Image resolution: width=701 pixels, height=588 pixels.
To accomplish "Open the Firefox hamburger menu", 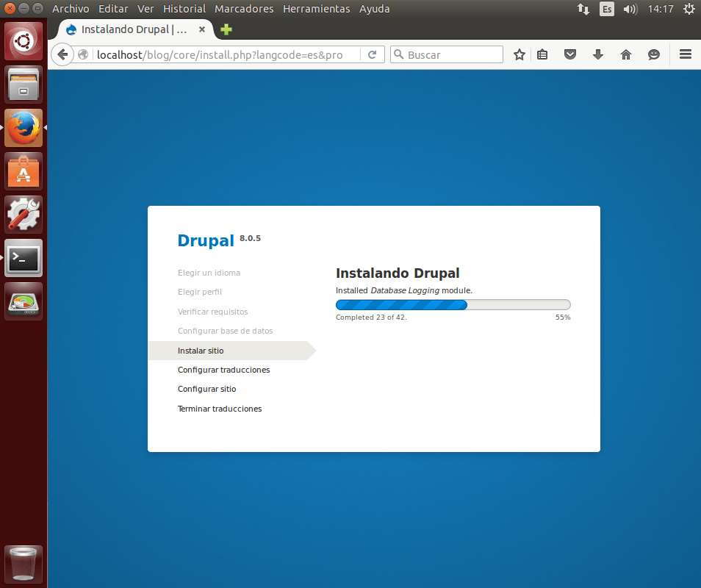I will (686, 54).
